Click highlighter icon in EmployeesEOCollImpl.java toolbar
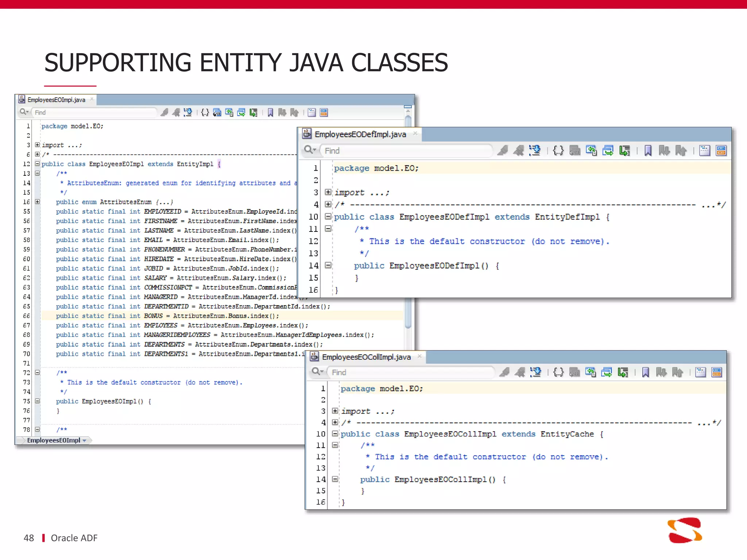Viewport: 747px width, 560px height. click(504, 372)
